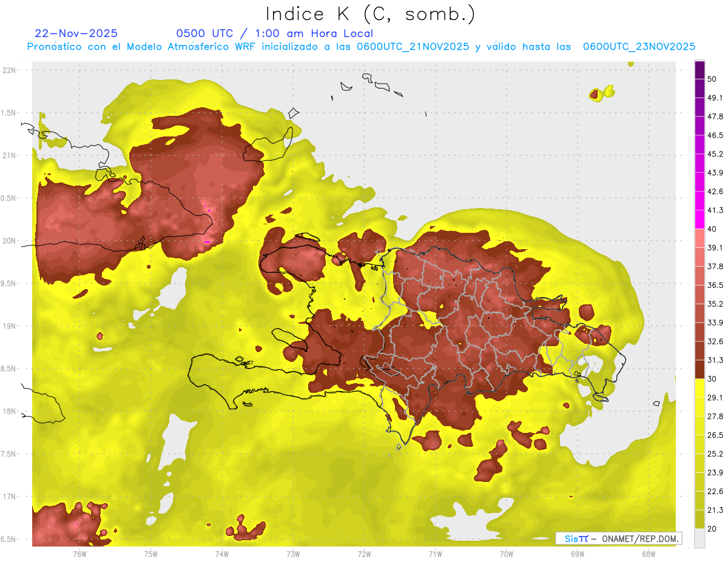Click the map title "Indice K (C, somb.)"
This screenshot has height=562, width=728.
tap(370, 15)
